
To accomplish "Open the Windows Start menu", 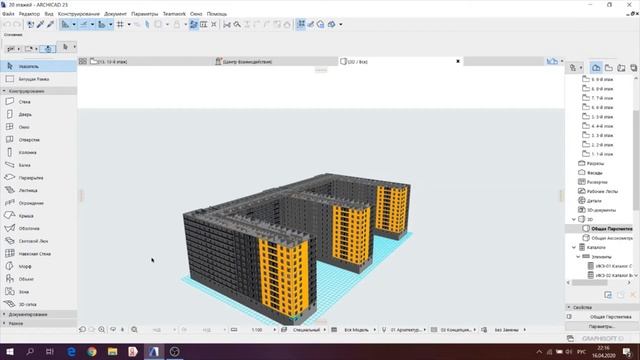I will [x=10, y=351].
